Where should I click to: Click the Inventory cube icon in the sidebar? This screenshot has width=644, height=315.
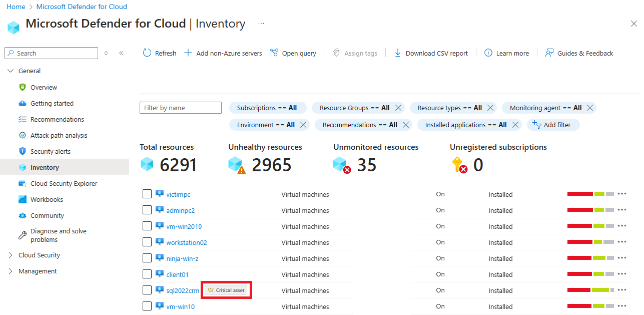point(23,167)
